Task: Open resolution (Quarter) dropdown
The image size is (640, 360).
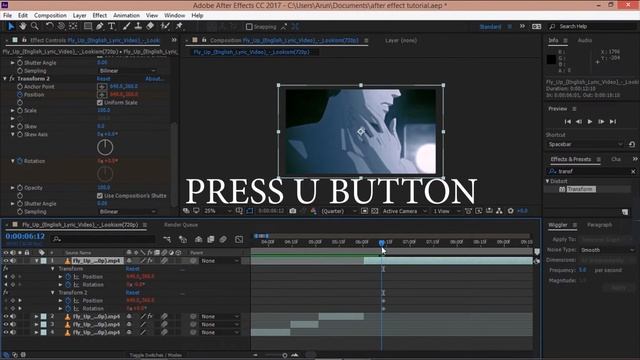Action: pos(338,211)
